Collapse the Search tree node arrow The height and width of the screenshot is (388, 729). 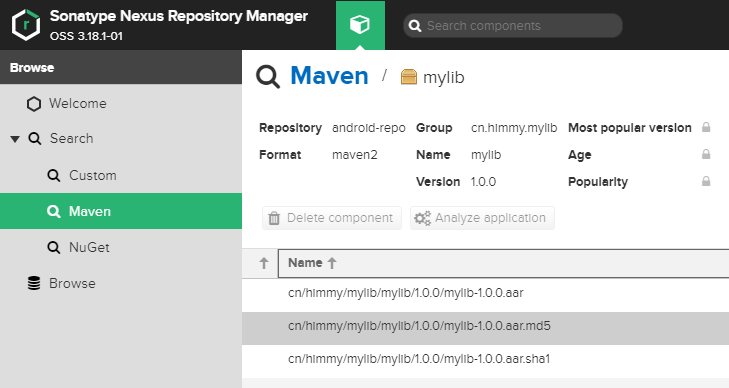[15, 138]
